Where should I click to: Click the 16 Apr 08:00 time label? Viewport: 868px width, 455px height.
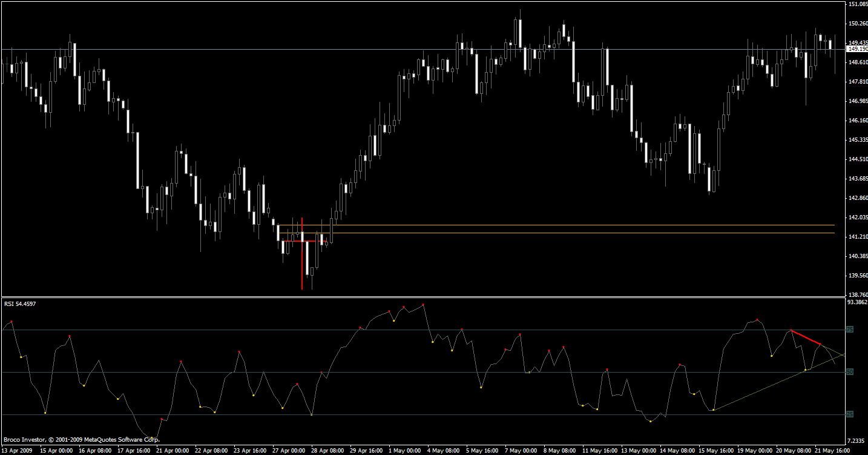95,451
